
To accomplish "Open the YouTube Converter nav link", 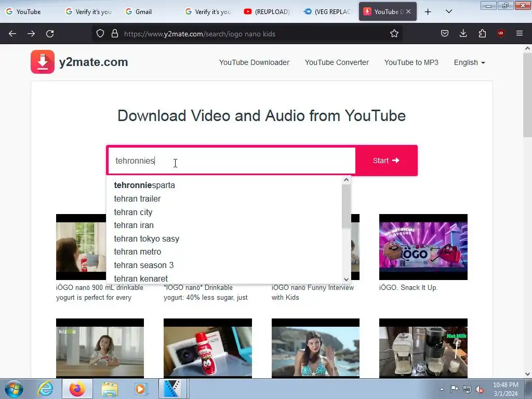I will (337, 62).
